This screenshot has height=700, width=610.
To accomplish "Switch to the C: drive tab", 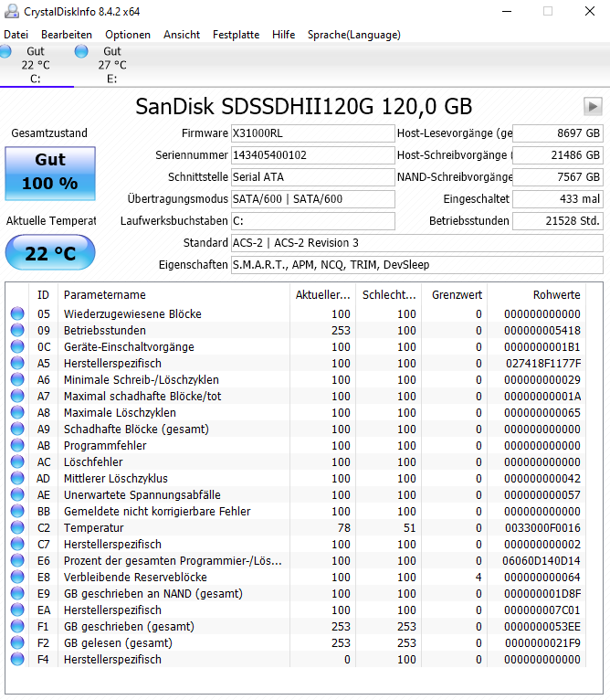I will tap(37, 65).
